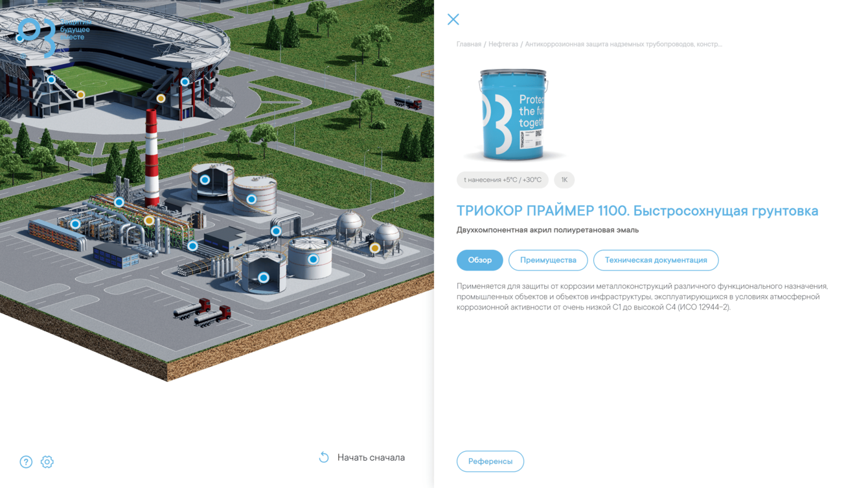Select the blue hotspot on the multicolored pipe rack
The width and height of the screenshot is (868, 488).
click(119, 202)
